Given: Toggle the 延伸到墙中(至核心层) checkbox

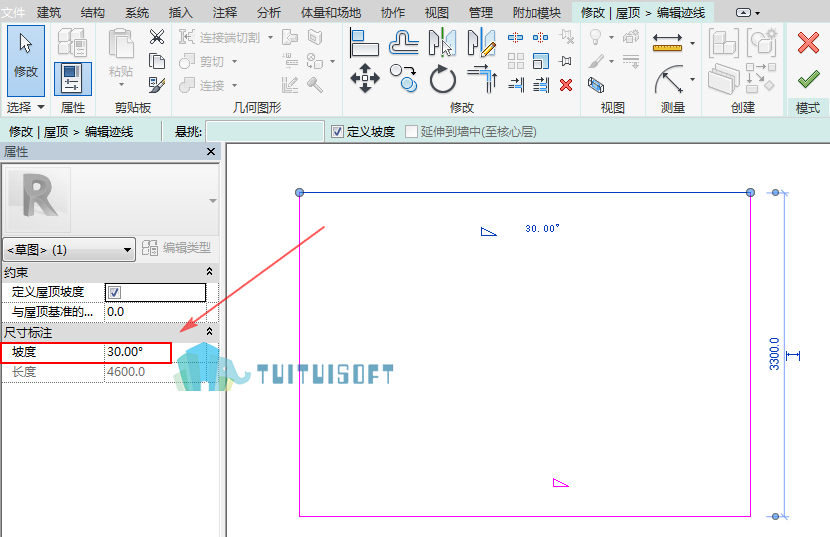Looking at the screenshot, I should tap(411, 131).
